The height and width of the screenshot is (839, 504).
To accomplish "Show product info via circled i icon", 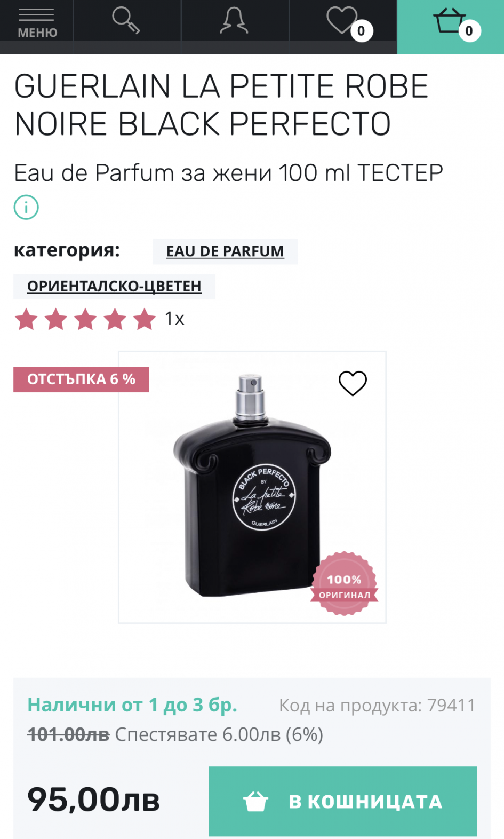I will [26, 207].
